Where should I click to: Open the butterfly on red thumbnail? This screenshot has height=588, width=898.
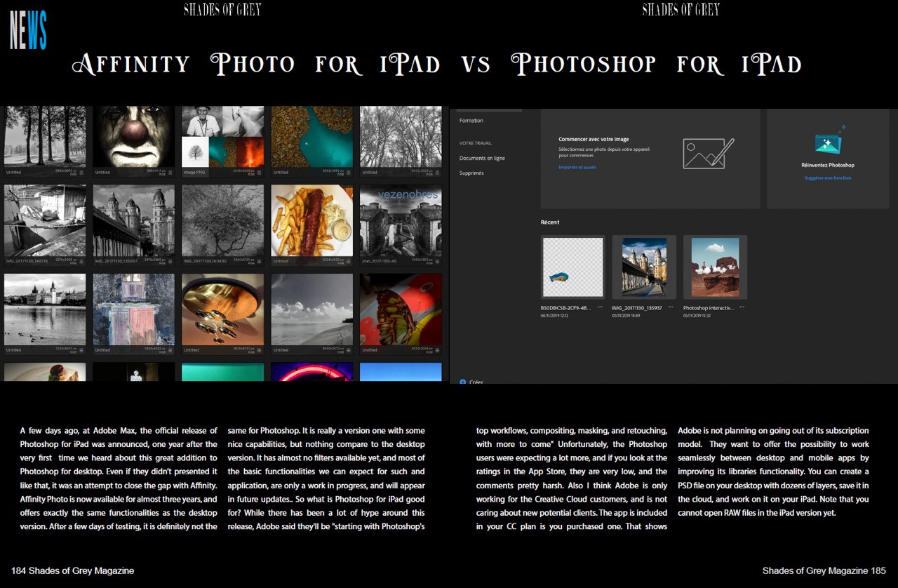coord(401,309)
